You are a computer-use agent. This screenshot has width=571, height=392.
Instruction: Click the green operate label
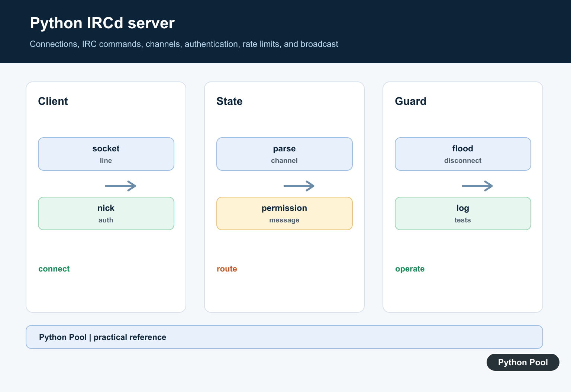pyautogui.click(x=410, y=269)
